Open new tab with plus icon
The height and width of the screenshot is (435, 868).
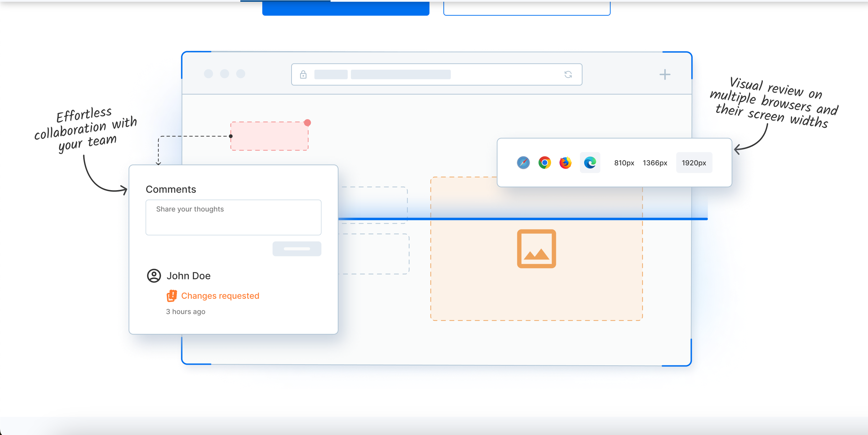click(665, 74)
